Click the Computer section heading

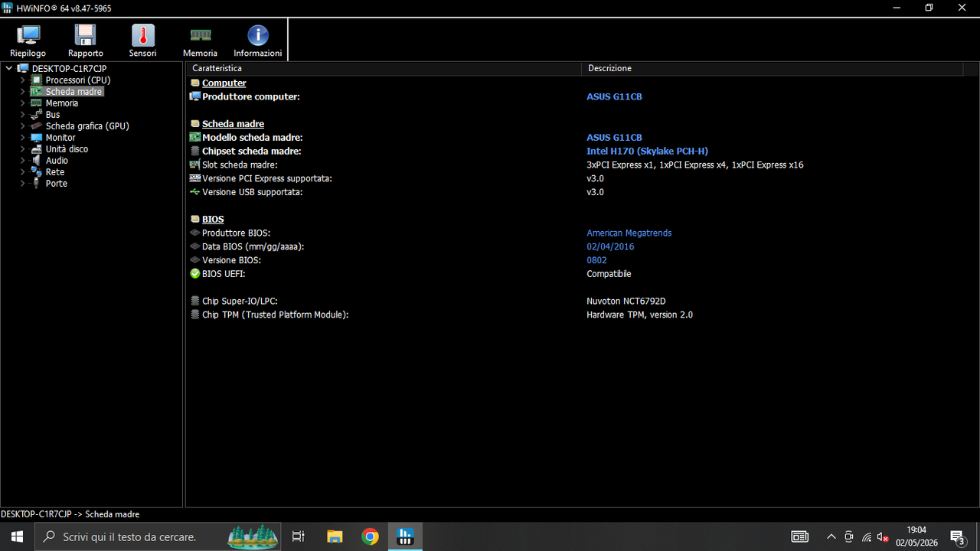[224, 83]
